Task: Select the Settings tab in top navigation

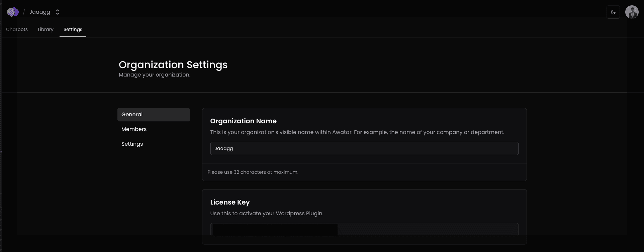Action: pyautogui.click(x=73, y=29)
